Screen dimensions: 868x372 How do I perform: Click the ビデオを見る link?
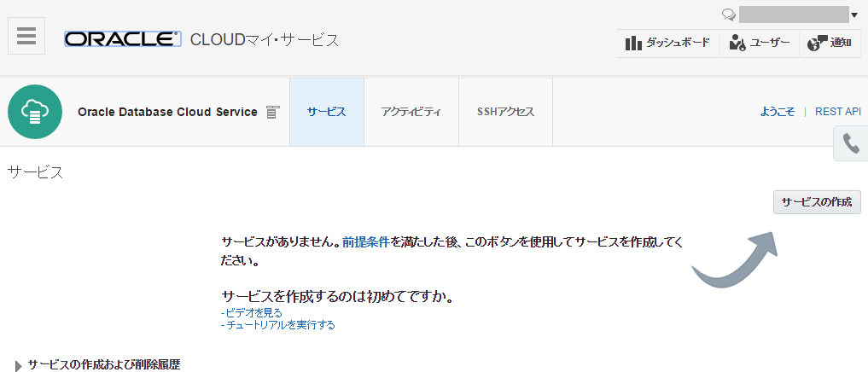pyautogui.click(x=253, y=312)
